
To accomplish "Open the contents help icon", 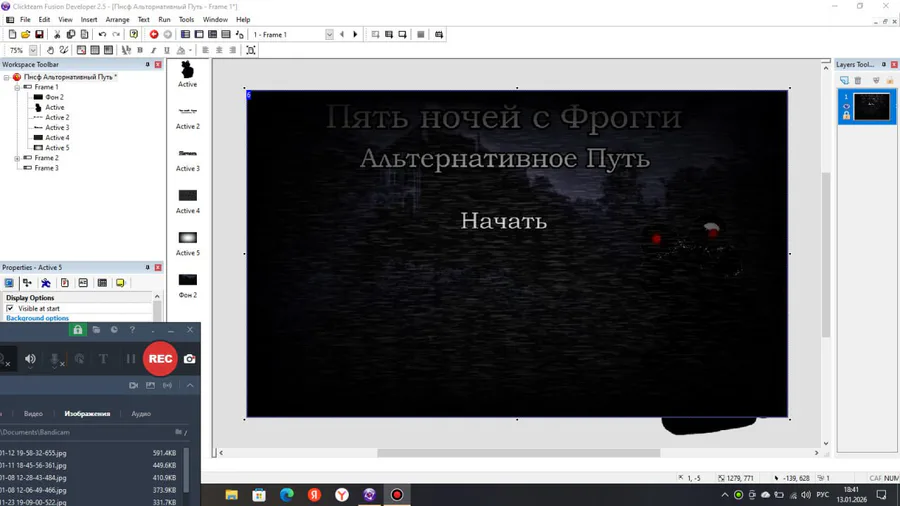I will (134, 34).
